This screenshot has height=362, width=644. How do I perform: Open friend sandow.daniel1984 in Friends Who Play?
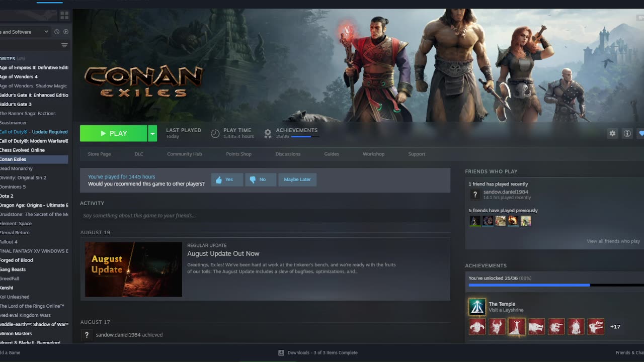click(x=506, y=192)
